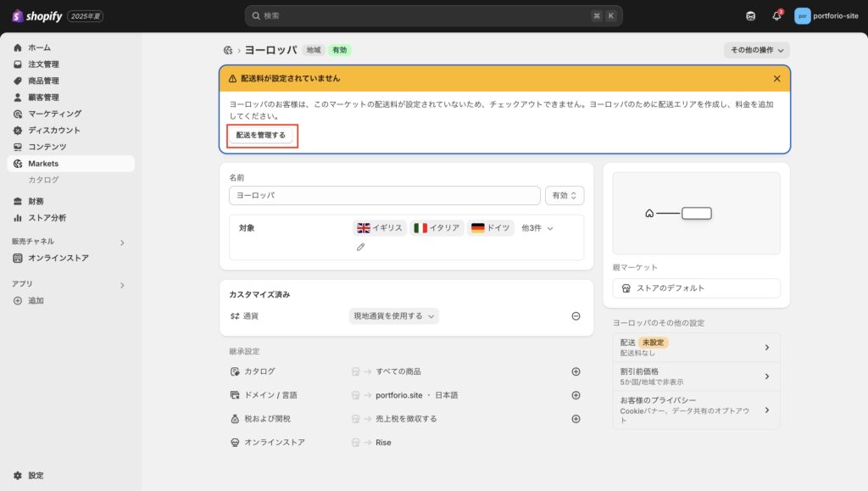The height and width of the screenshot is (491, 868).
Task: Expand the 他3件 countries list
Action: point(537,228)
